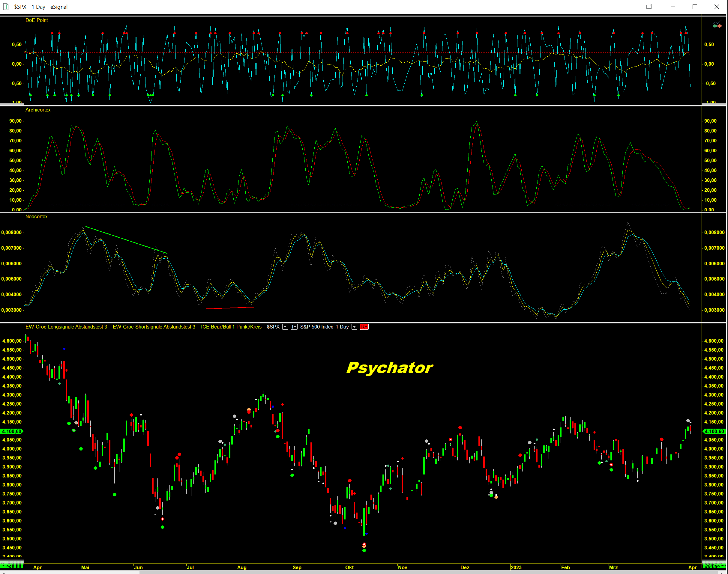Click the green-red chart scroll arrows icon
The image size is (728, 574).
(x=717, y=25)
